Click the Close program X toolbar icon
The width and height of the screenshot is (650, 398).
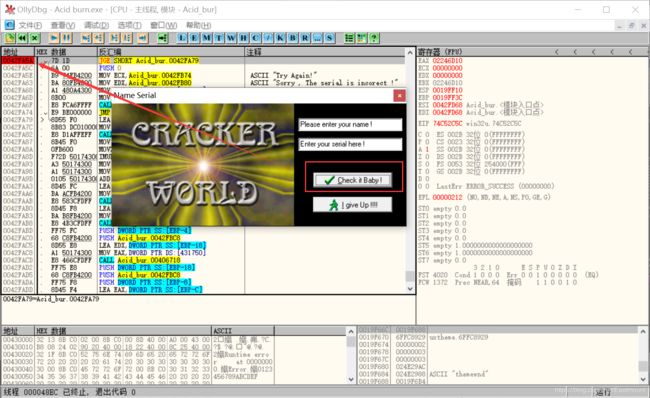[35, 38]
